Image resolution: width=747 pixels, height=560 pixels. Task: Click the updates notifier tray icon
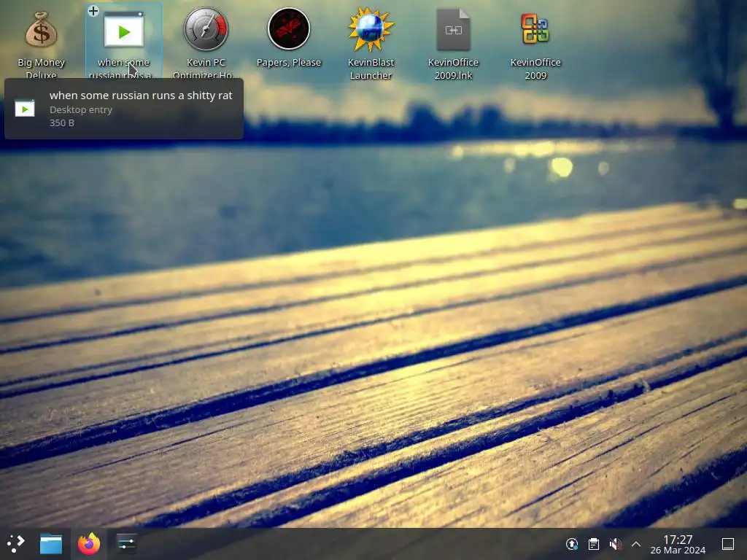click(572, 544)
